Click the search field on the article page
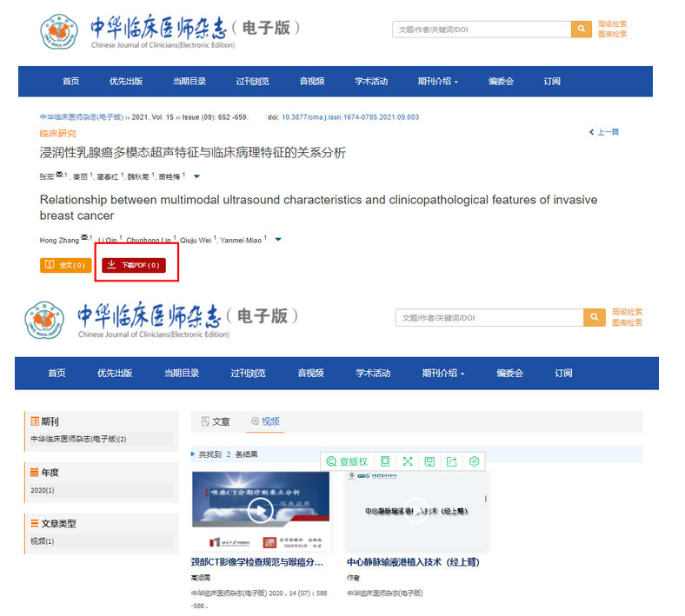685x616 pixels. tap(482, 30)
